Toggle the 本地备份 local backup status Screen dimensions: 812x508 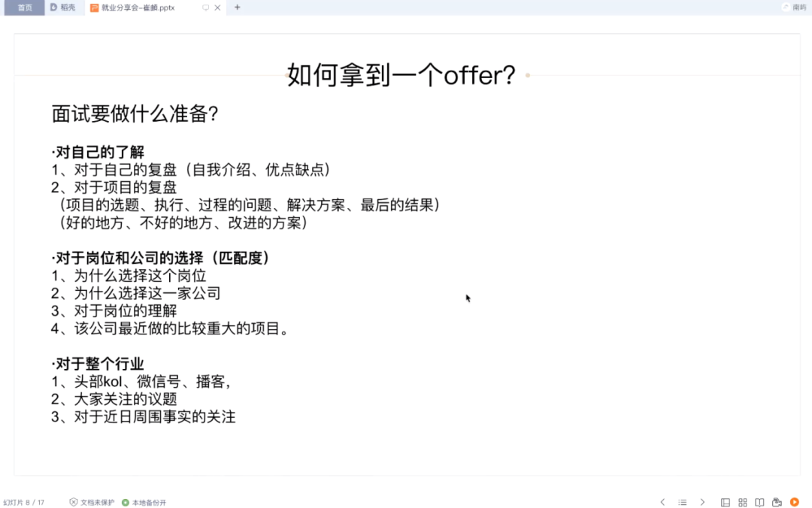point(144,502)
